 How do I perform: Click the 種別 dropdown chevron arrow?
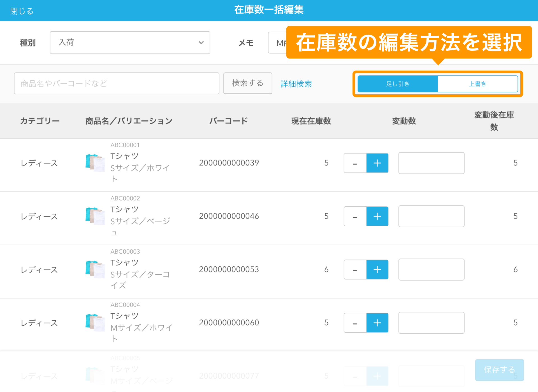click(x=201, y=43)
